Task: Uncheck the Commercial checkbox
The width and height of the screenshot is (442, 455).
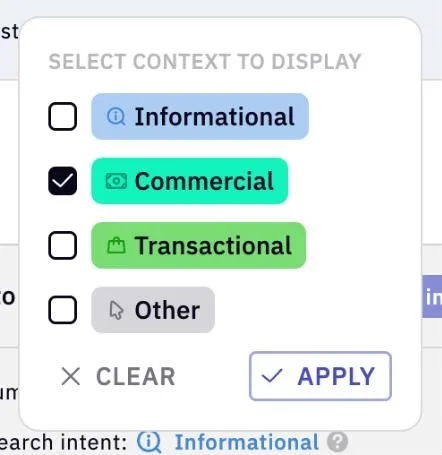Action: pos(63,181)
